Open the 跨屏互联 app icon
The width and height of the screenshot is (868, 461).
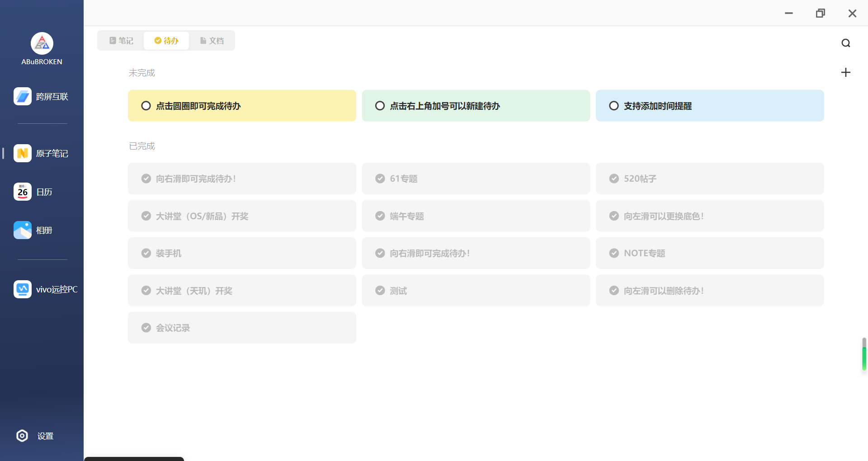pos(23,96)
